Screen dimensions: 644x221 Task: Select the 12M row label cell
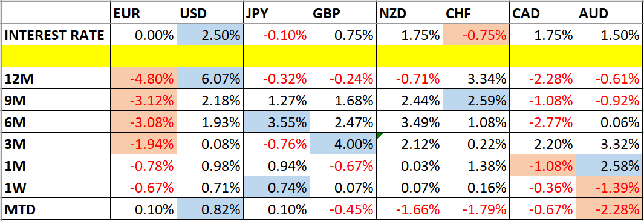[56, 78]
